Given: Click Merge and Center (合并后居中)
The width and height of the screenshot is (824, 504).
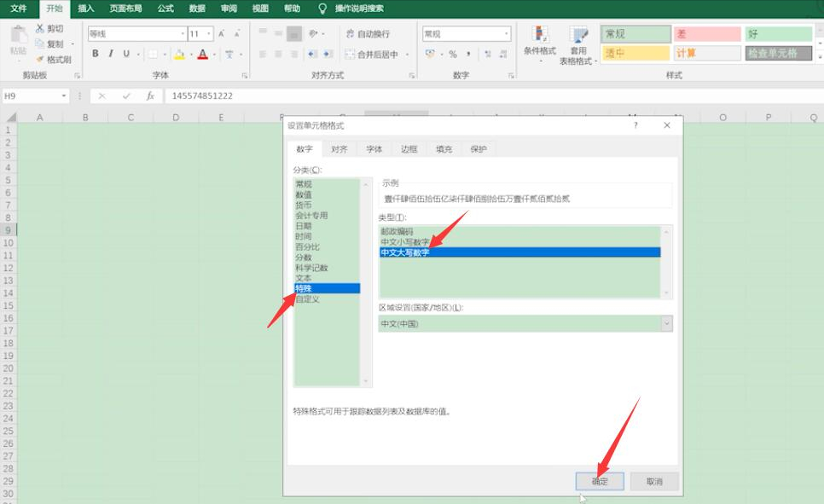Looking at the screenshot, I should pos(373,54).
